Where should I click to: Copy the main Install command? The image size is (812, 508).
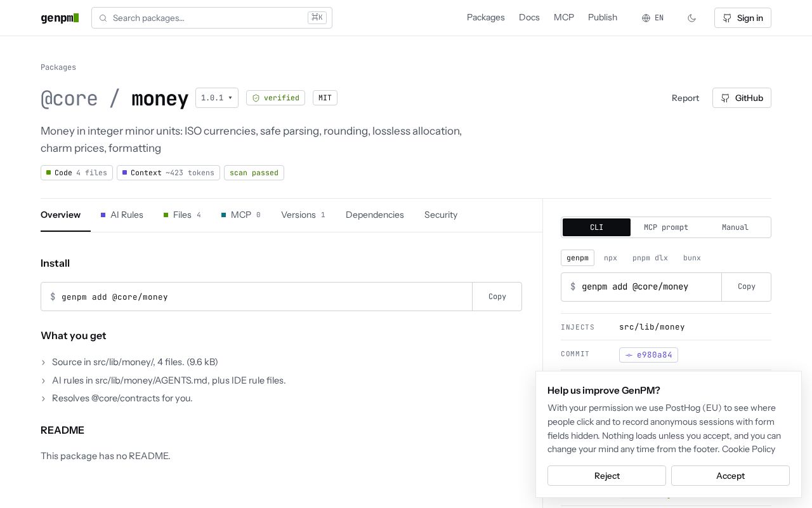point(497,297)
